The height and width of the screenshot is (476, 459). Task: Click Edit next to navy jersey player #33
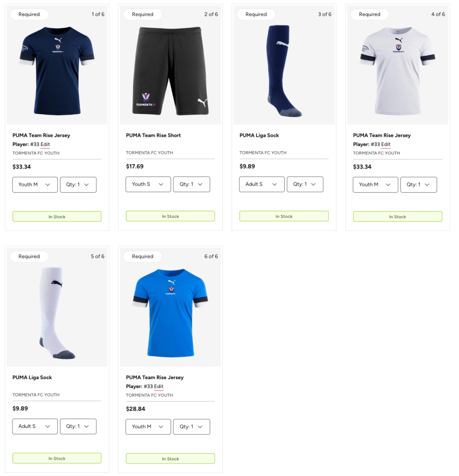(x=45, y=145)
